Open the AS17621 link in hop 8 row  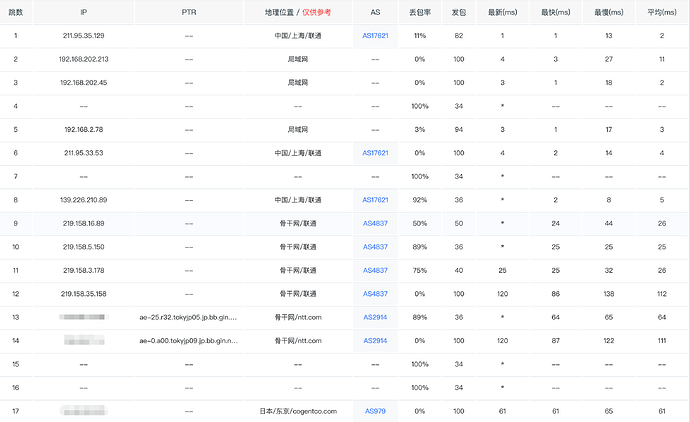click(x=375, y=200)
